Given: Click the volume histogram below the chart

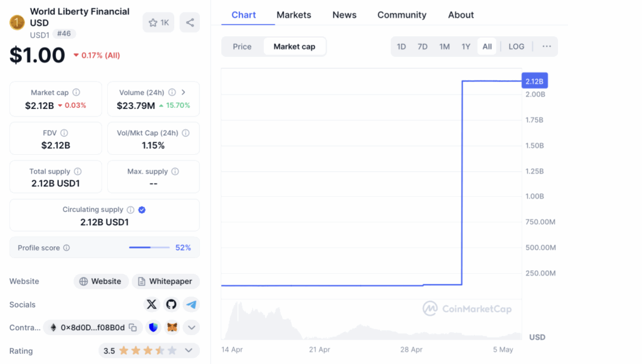Looking at the screenshot, I should [x=371, y=321].
